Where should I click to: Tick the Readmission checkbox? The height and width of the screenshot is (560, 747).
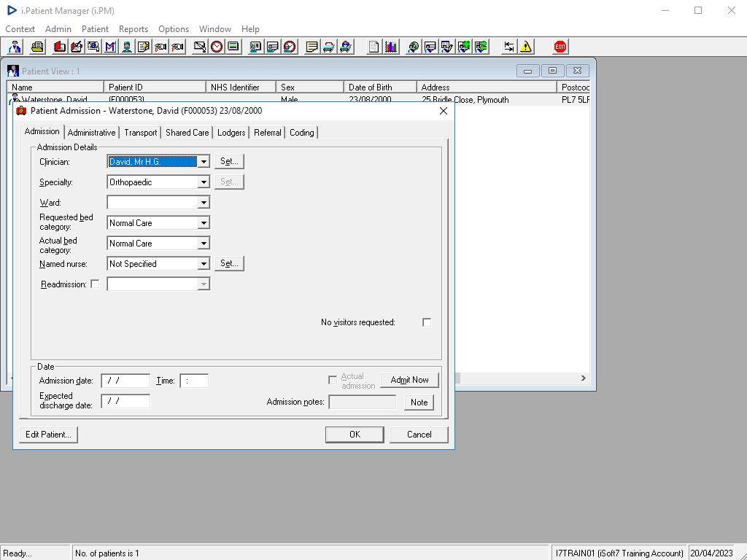click(x=95, y=284)
